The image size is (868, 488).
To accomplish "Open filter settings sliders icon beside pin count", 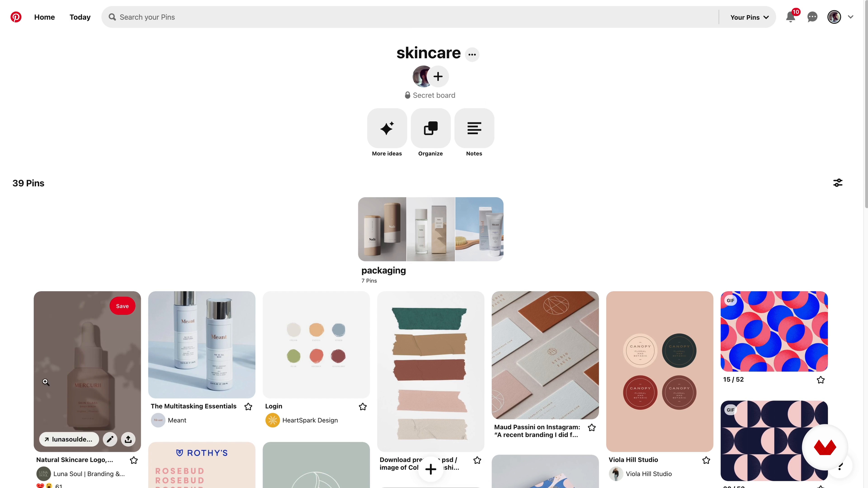I will tap(838, 183).
